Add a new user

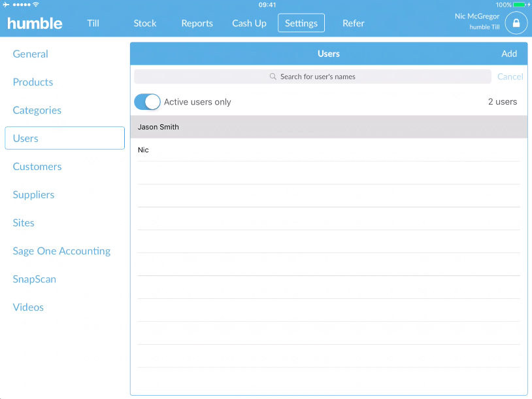click(x=509, y=54)
